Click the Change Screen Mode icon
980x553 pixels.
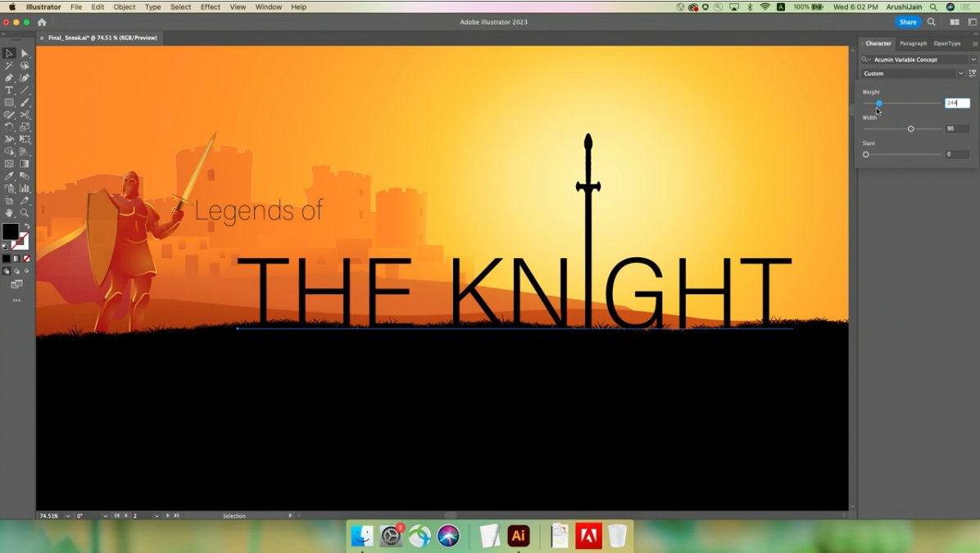coord(16,284)
